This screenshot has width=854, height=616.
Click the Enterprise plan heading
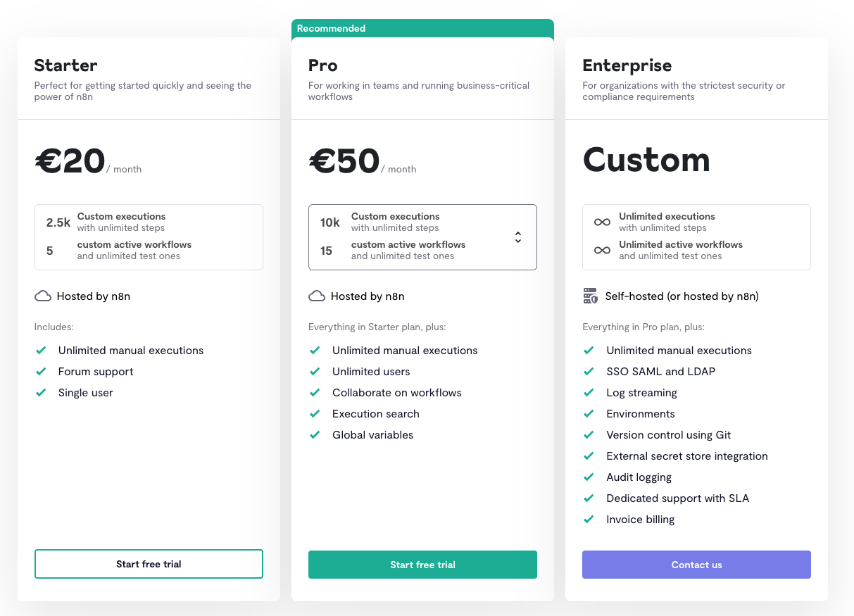click(627, 65)
